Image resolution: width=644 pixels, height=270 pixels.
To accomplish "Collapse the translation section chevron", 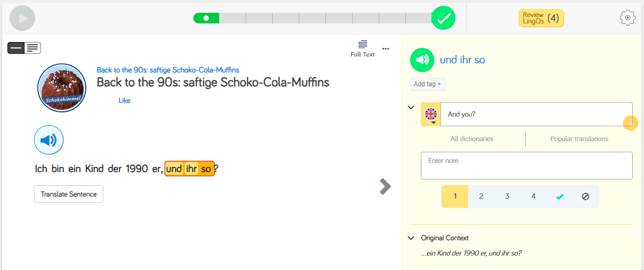I will tap(411, 108).
